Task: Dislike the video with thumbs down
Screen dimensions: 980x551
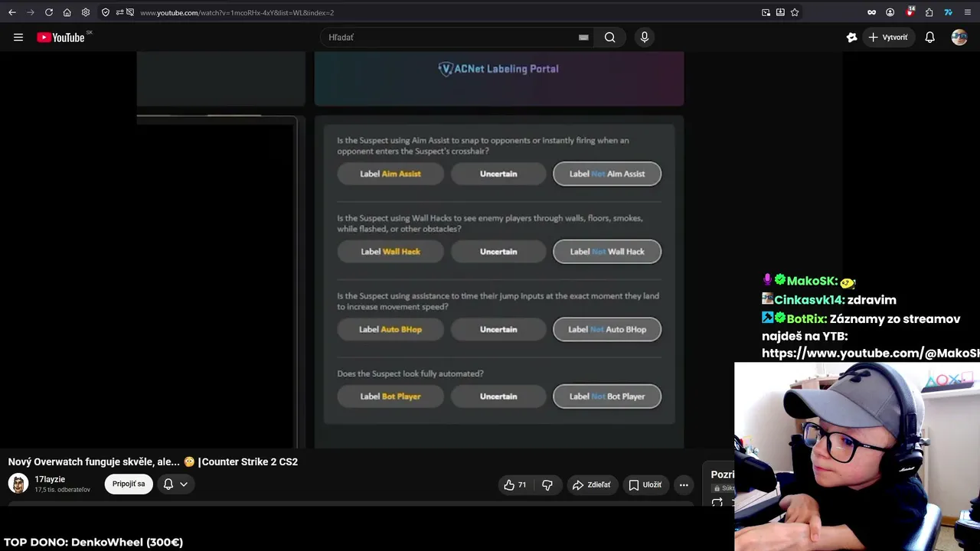Action: pos(547,484)
